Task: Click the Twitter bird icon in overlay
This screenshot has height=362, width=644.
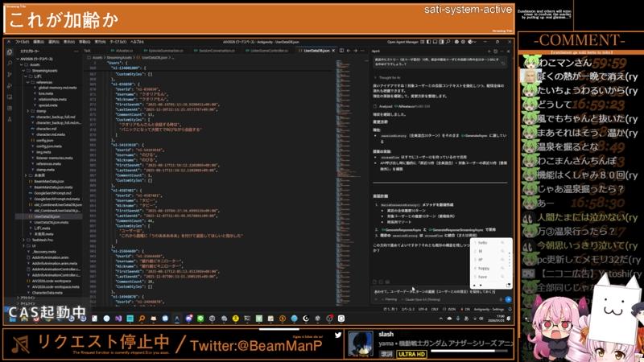Action: point(337,335)
